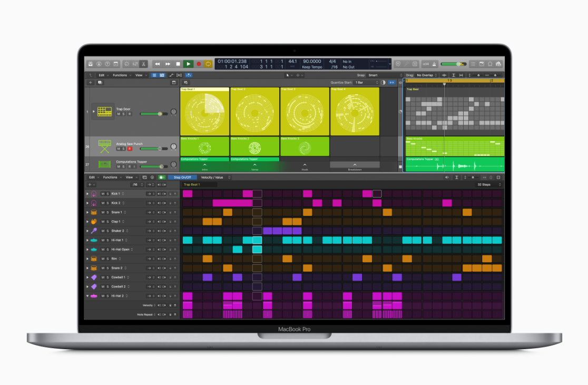Open the Edit menu in the tracks area

[103, 75]
